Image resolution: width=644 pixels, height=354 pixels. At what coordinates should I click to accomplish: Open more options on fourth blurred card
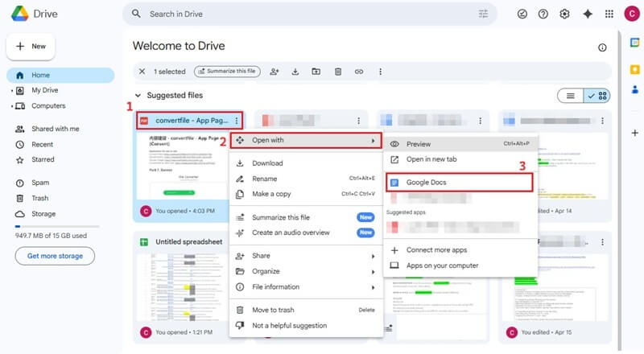pyautogui.click(x=602, y=121)
